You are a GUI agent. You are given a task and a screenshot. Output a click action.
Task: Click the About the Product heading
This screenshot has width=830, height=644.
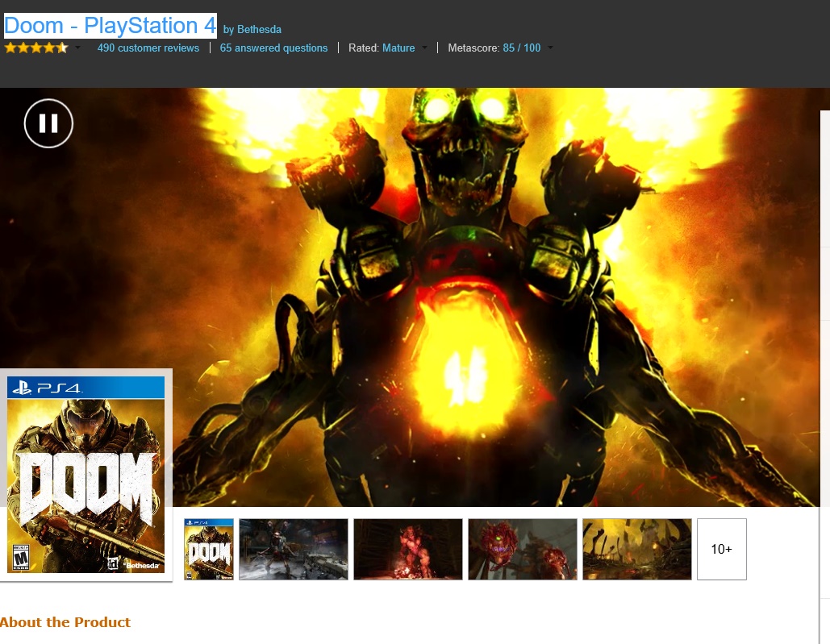coord(65,622)
